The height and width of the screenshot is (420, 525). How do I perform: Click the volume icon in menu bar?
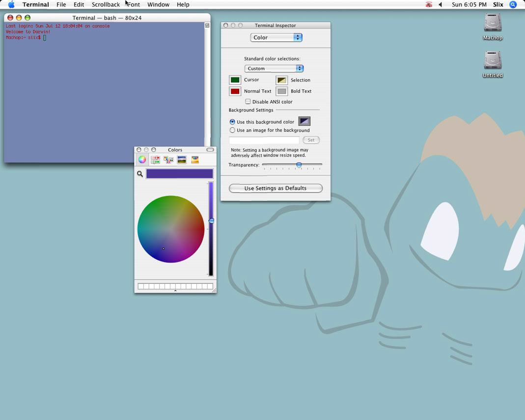[441, 4]
